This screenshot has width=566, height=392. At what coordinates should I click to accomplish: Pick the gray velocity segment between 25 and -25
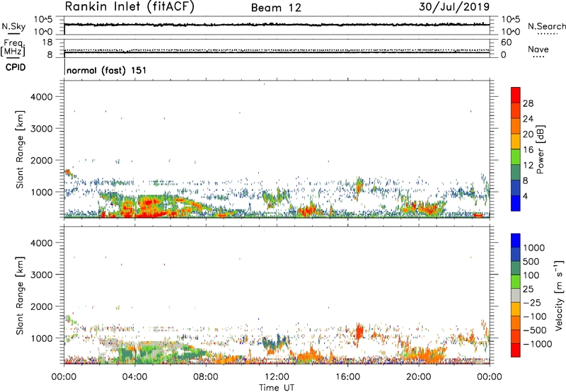[516, 295]
